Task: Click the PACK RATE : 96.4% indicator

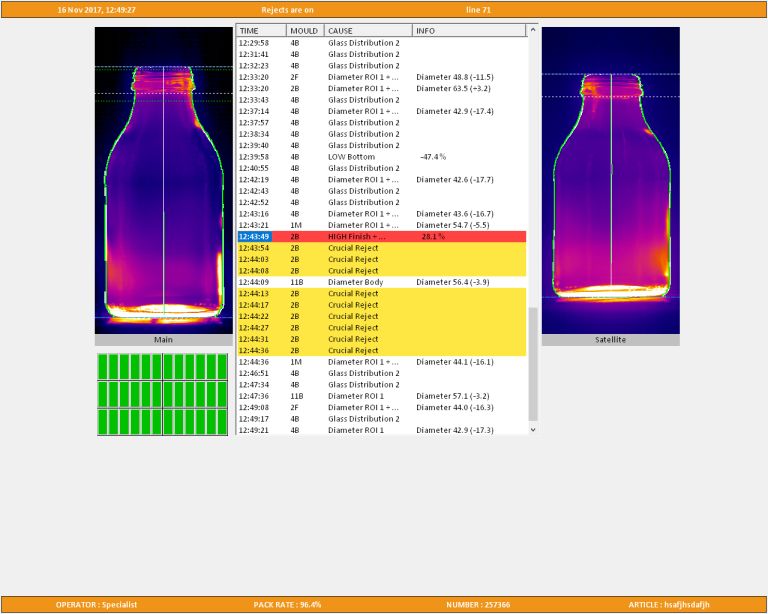Action: point(287,604)
